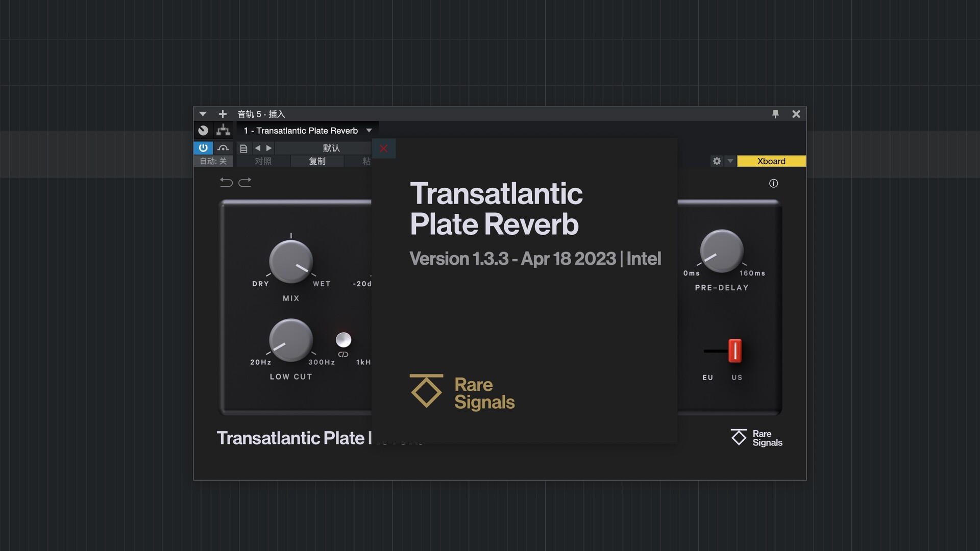Toggle the plugin bypass power button
Image resolution: width=980 pixels, height=551 pixels.
click(x=203, y=148)
